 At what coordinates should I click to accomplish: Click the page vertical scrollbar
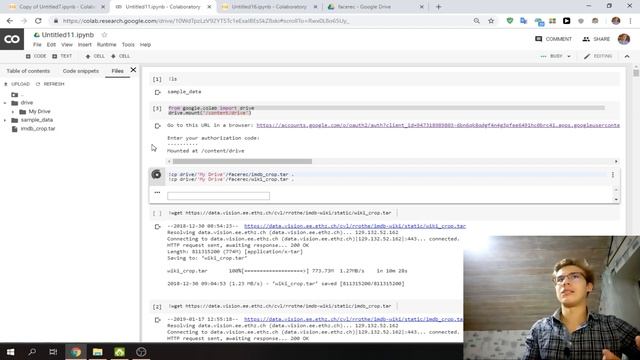pyautogui.click(x=636, y=73)
